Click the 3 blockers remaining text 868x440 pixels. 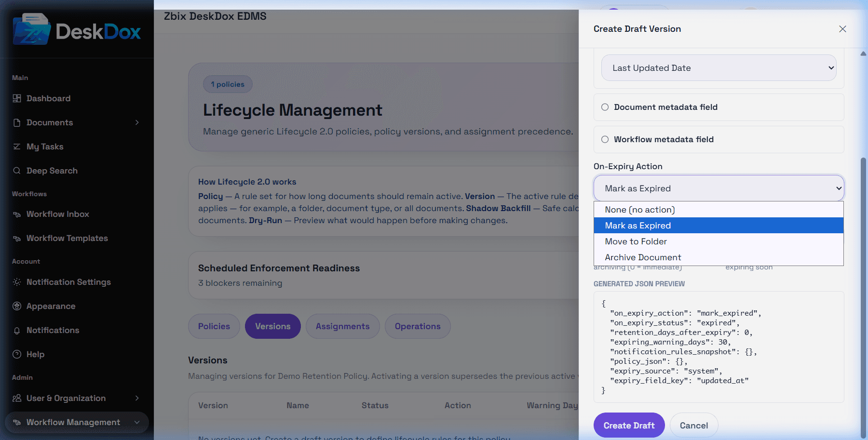pyautogui.click(x=240, y=283)
